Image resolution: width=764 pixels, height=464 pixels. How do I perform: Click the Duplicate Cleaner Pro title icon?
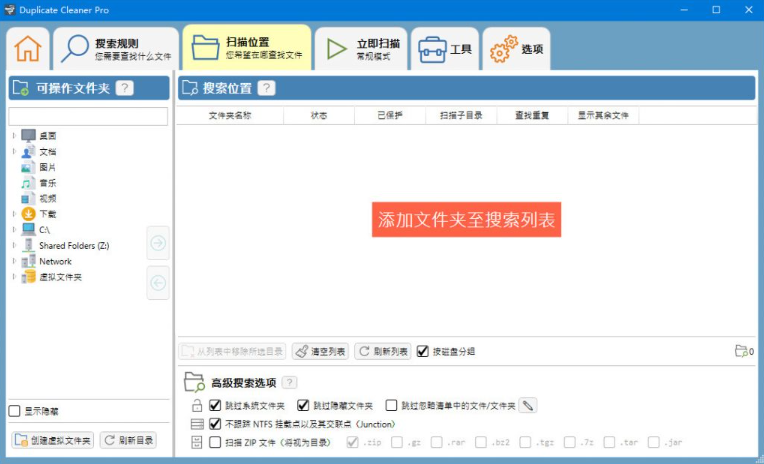click(10, 10)
